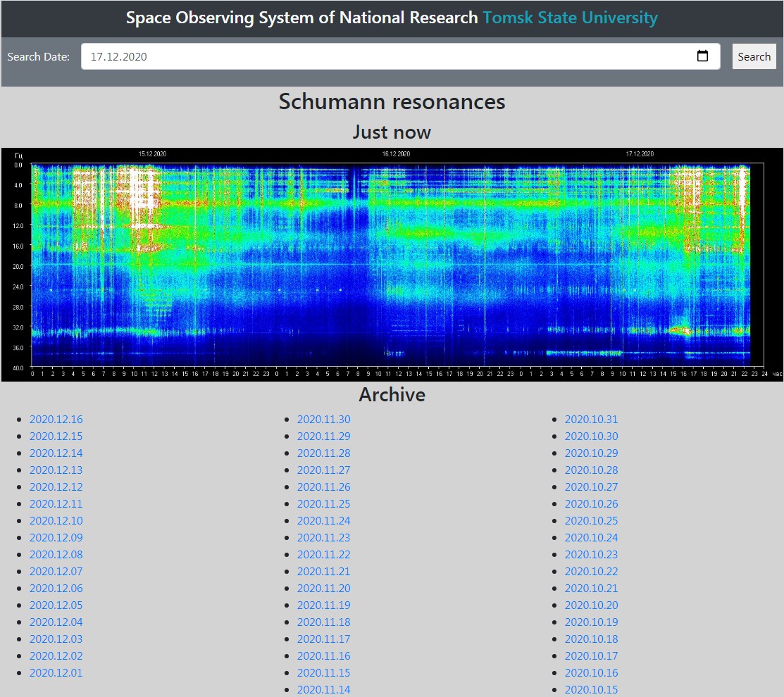Select the 2020.11.25 archive link
The height and width of the screenshot is (697, 784).
pos(323,504)
